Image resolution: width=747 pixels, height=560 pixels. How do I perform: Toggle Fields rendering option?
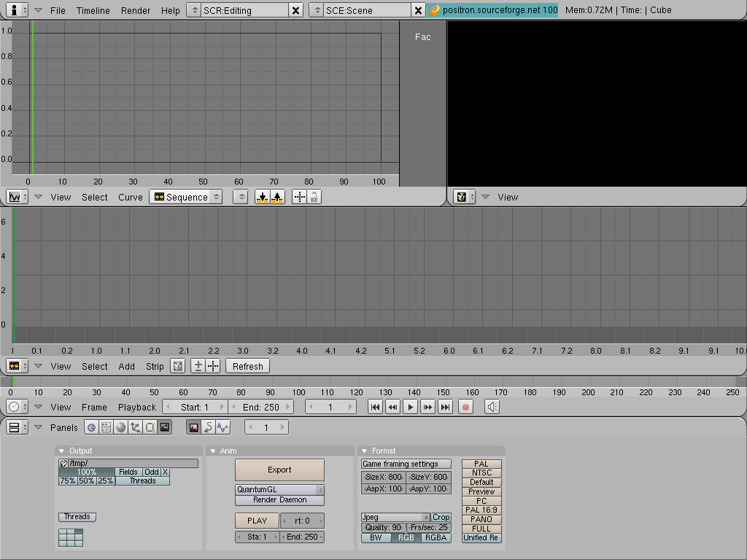coord(128,472)
